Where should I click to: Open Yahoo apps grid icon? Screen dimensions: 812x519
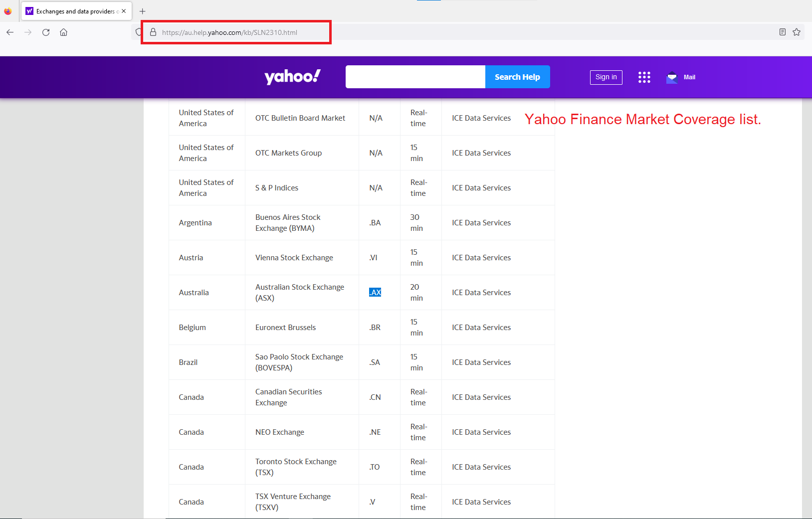click(x=644, y=77)
